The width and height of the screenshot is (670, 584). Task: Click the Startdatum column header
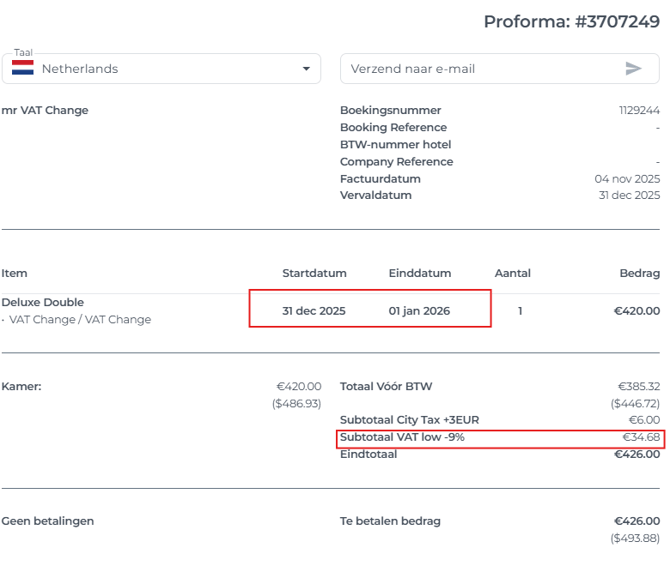point(314,273)
